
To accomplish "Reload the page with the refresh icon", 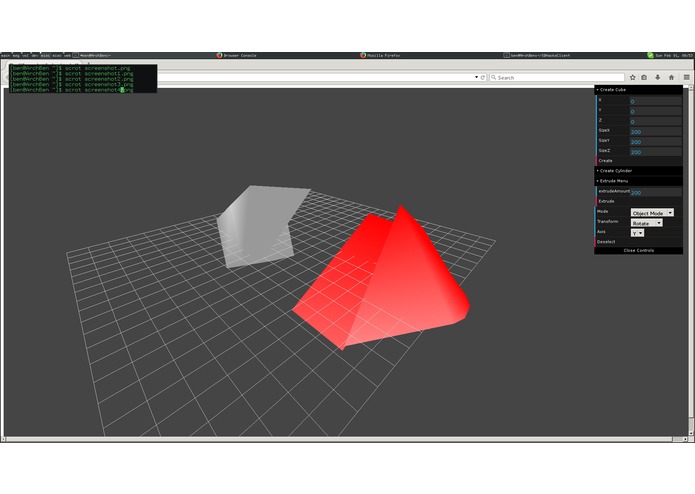I will pyautogui.click(x=483, y=78).
